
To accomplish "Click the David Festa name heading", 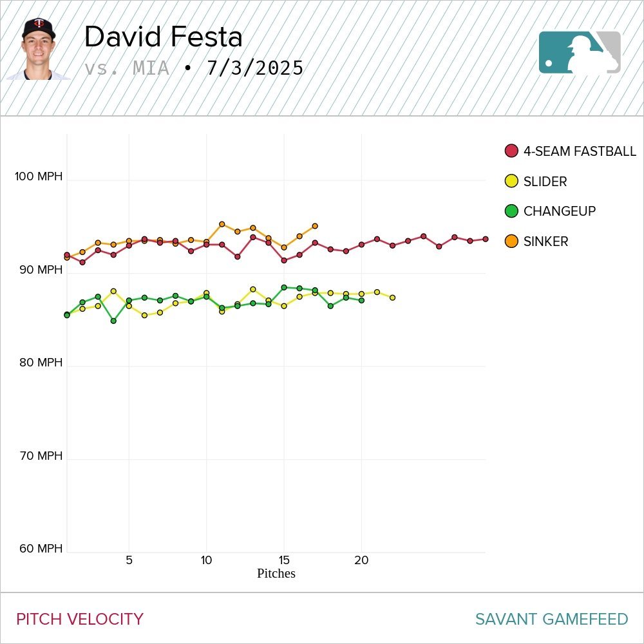I will (x=163, y=37).
